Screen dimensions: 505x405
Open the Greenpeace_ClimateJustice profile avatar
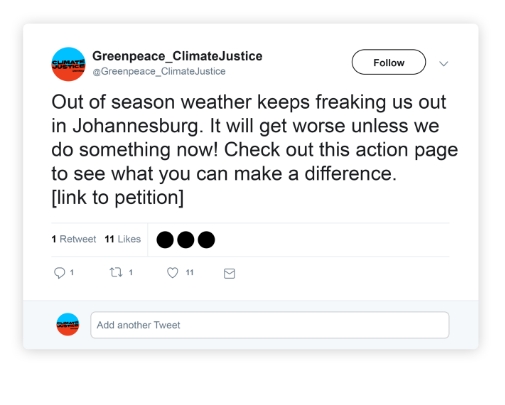[x=68, y=64]
